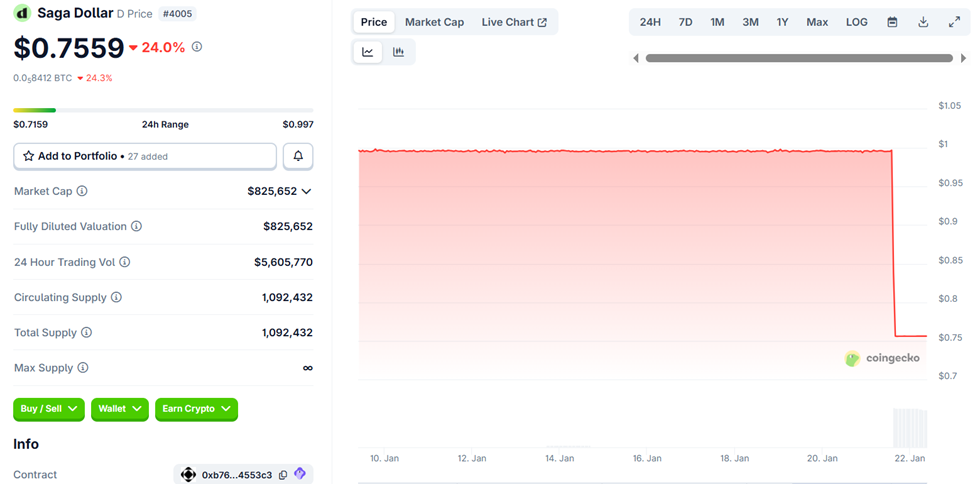The width and height of the screenshot is (975, 484).
Task: Click the info icon next to 24.0% change
Action: [x=196, y=47]
